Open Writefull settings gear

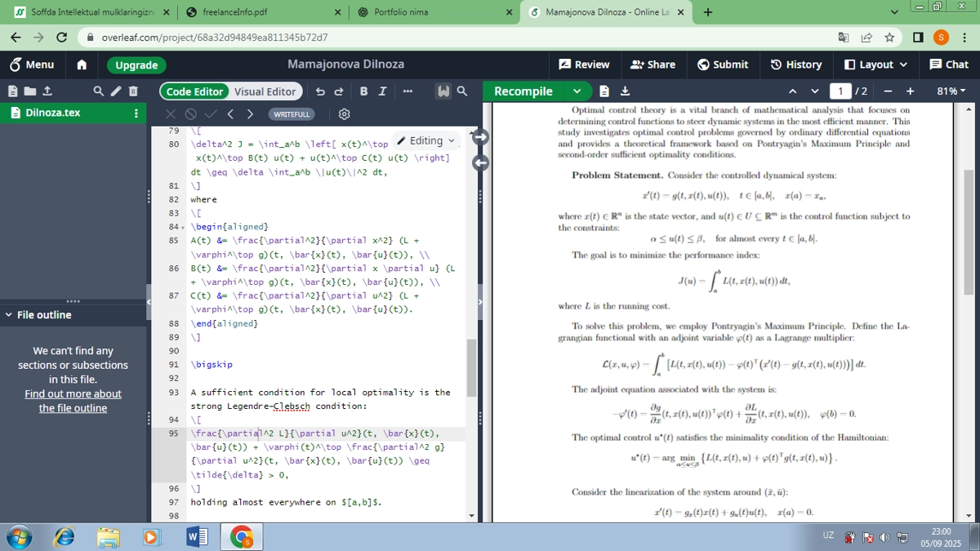(344, 114)
